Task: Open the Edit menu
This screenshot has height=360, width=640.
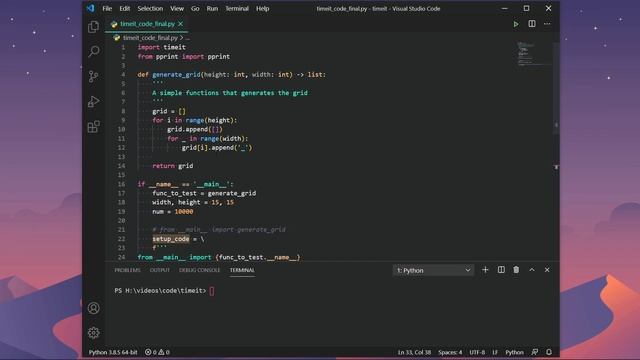Action: tap(124, 8)
